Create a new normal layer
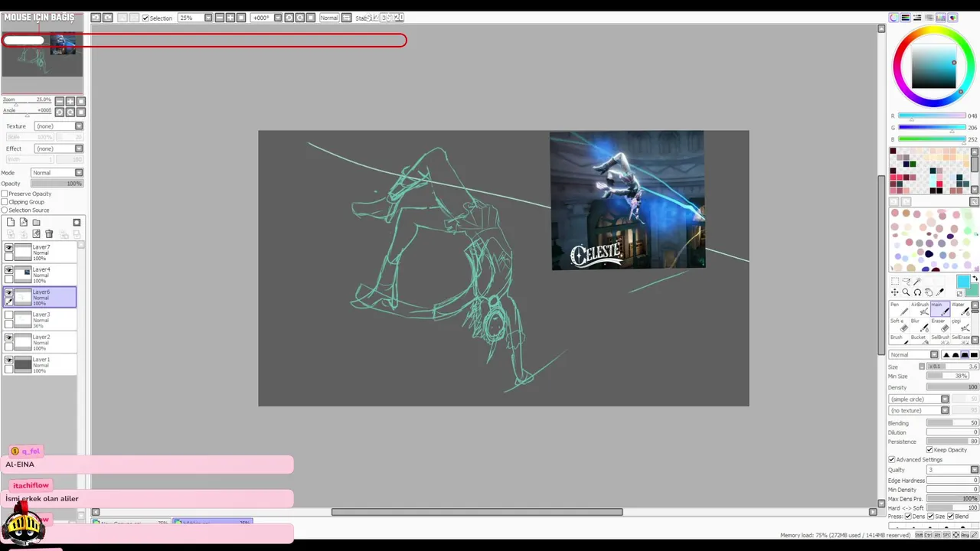The image size is (980, 551). point(11,223)
